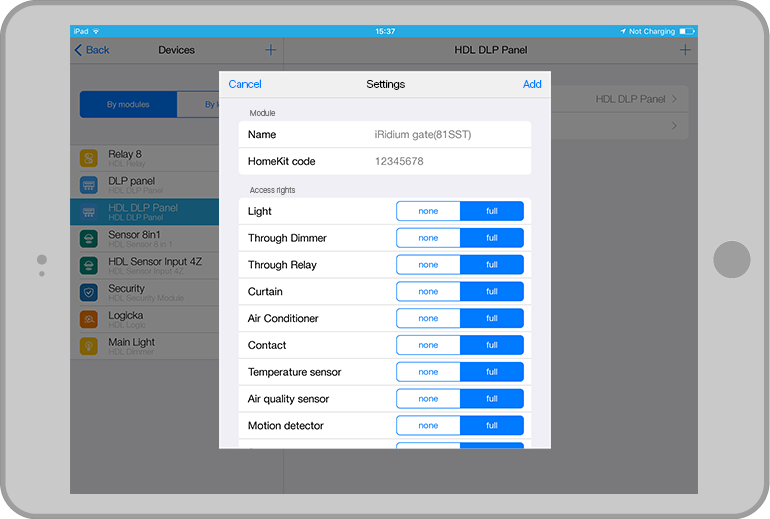770x519 pixels.
Task: Click the Relay 8 module icon
Action: pos(88,158)
